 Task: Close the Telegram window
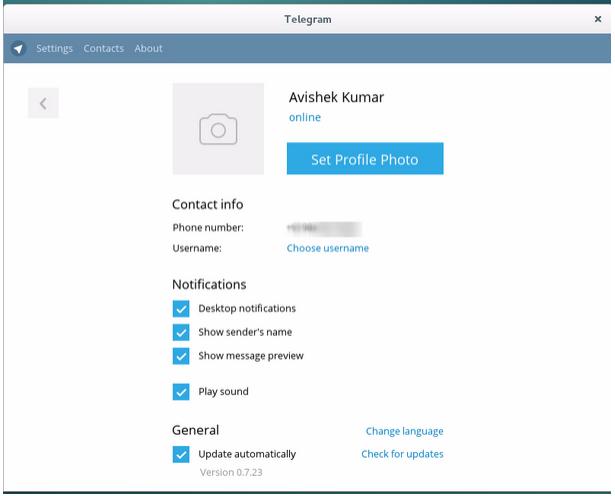(x=598, y=18)
